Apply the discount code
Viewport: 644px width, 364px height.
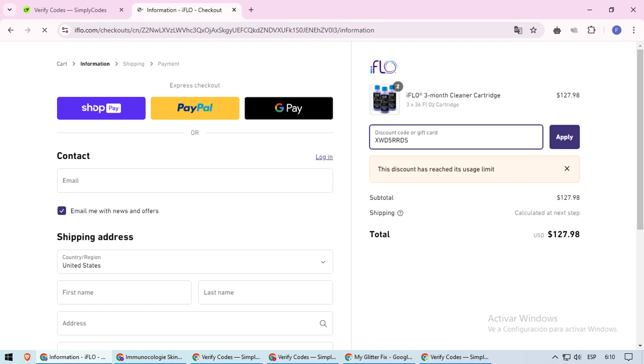tap(564, 137)
